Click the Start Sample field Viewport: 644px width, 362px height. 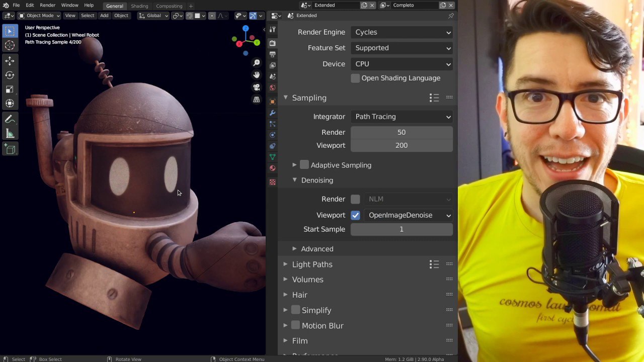401,229
